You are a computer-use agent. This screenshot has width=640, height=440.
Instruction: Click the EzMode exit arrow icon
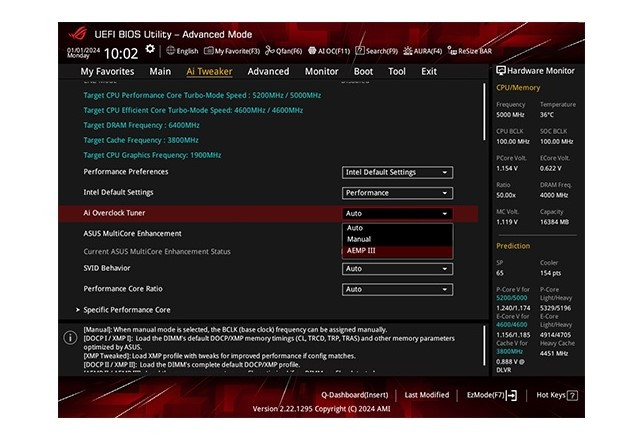point(511,395)
